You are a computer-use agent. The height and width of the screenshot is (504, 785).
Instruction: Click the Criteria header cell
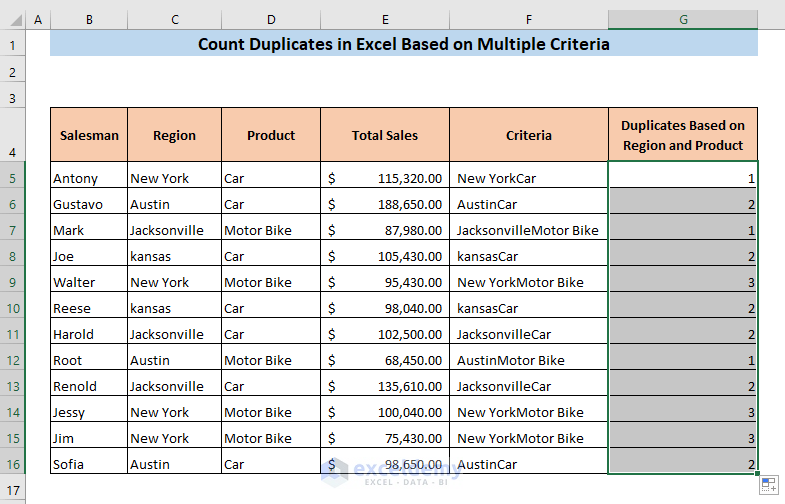coord(529,135)
